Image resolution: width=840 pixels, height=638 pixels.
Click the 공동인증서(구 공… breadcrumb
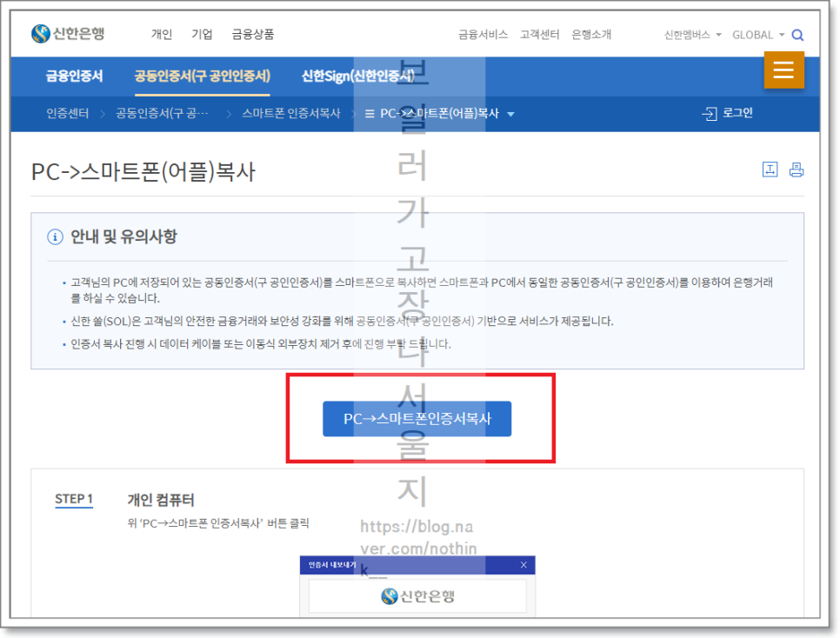(x=162, y=114)
